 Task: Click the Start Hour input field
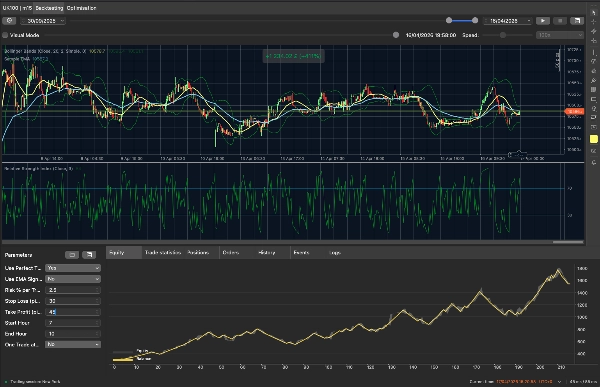pos(73,323)
